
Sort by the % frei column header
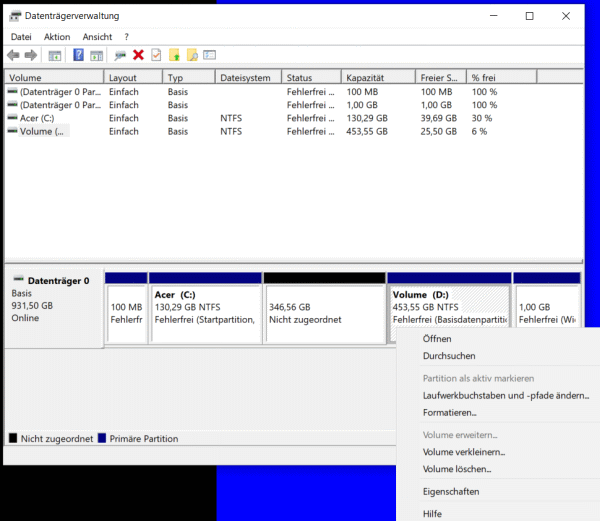[x=502, y=77]
